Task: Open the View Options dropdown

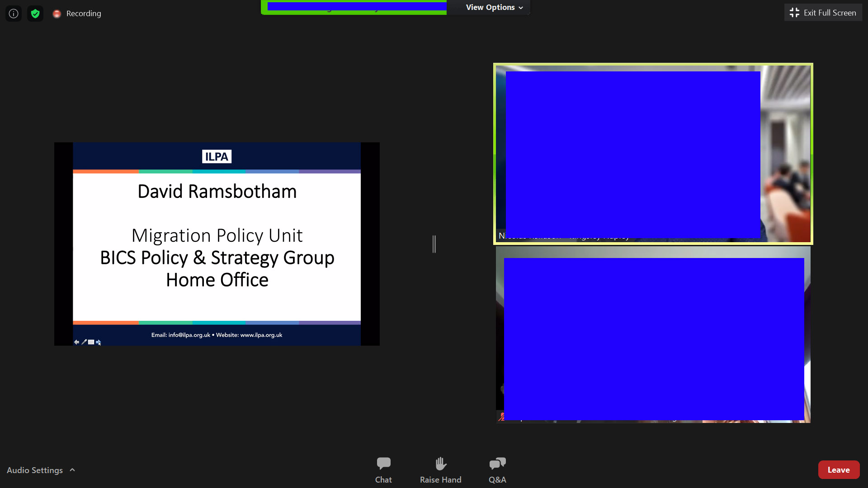Action: 493,7
